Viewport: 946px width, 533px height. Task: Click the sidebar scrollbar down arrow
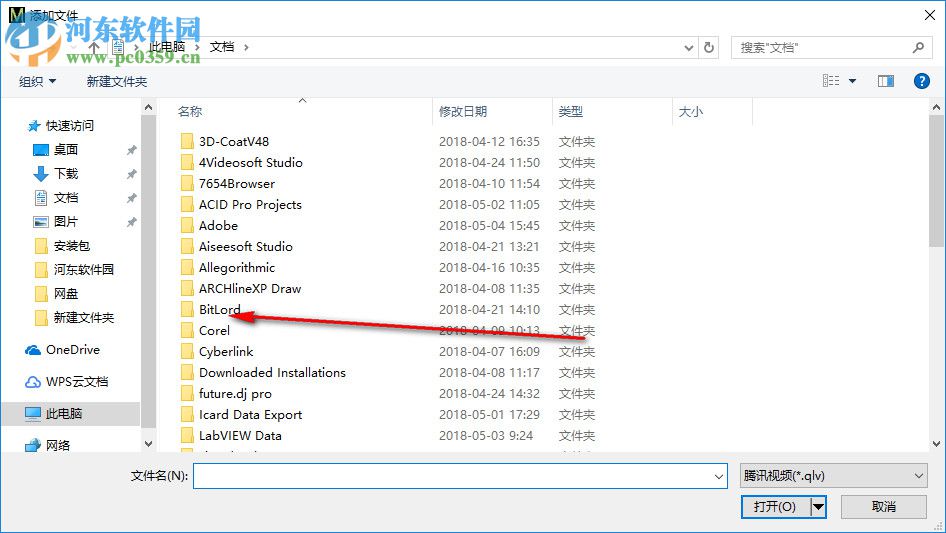pos(148,444)
